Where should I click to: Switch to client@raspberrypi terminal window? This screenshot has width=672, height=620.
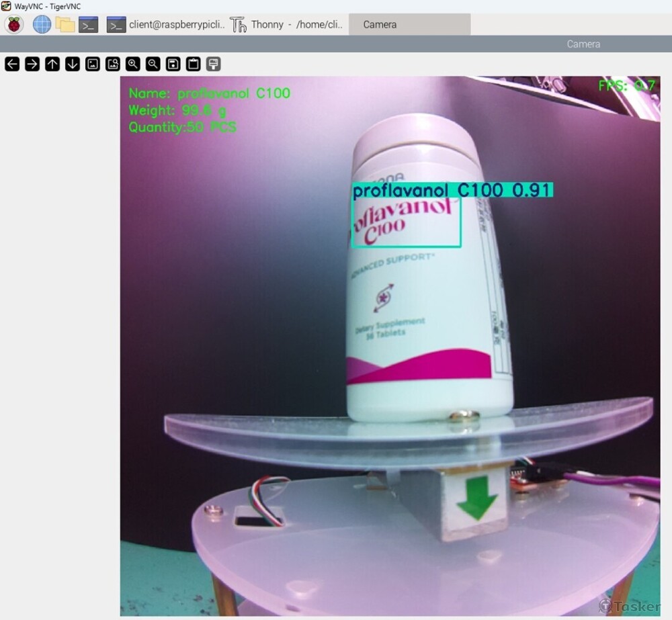pyautogui.click(x=166, y=24)
